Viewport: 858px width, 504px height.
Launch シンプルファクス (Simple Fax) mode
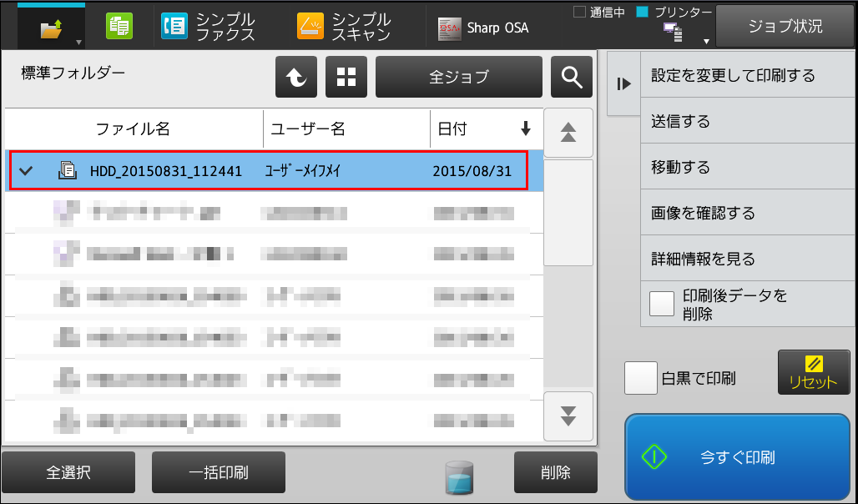209,27
